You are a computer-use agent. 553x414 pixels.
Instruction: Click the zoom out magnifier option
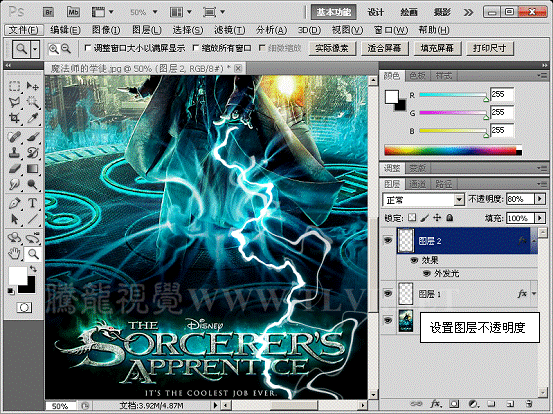(66, 49)
